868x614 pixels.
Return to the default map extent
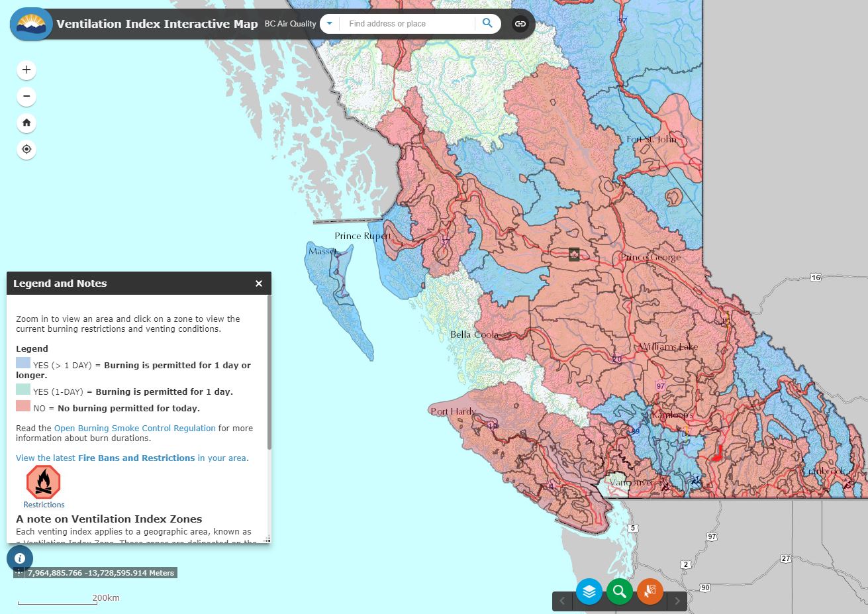pyautogui.click(x=26, y=123)
